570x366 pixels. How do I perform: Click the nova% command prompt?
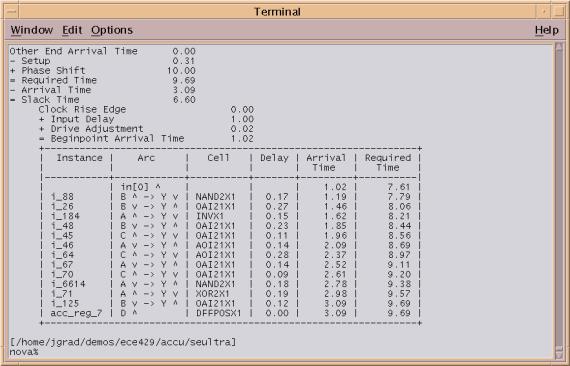pyautogui.click(x=24, y=352)
